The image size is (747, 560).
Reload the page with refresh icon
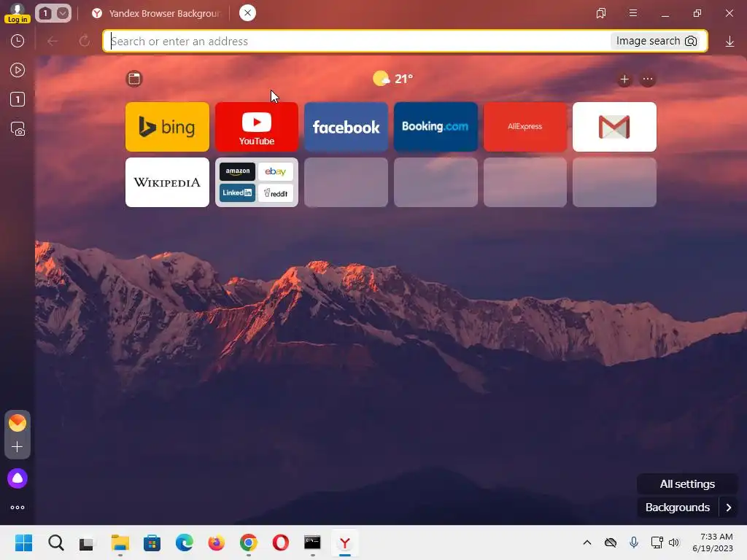coord(85,42)
